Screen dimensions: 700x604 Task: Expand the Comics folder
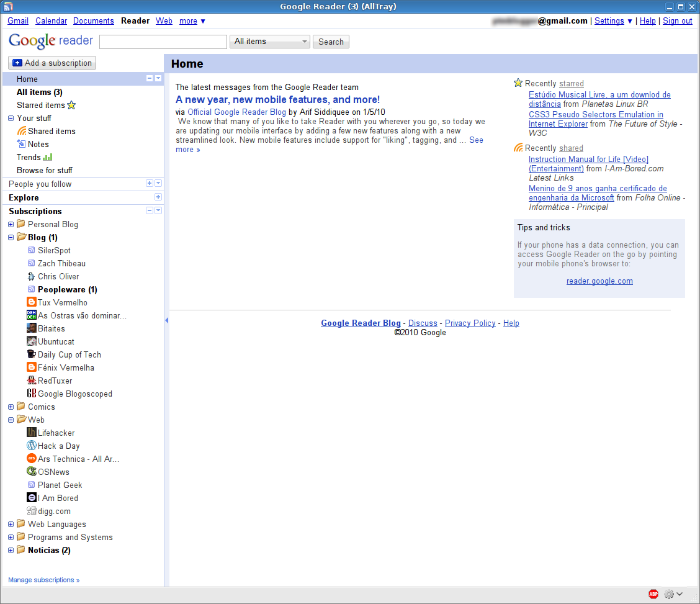(x=11, y=407)
